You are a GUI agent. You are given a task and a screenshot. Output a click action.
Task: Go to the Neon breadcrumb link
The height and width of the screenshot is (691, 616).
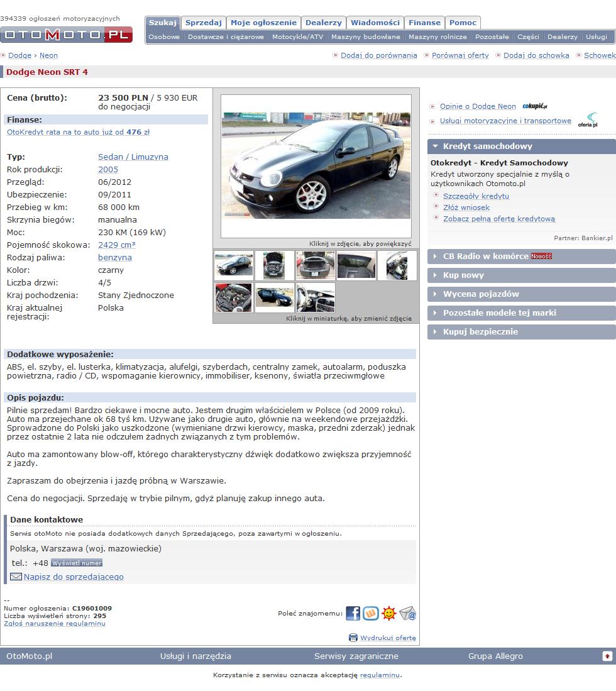tap(48, 55)
